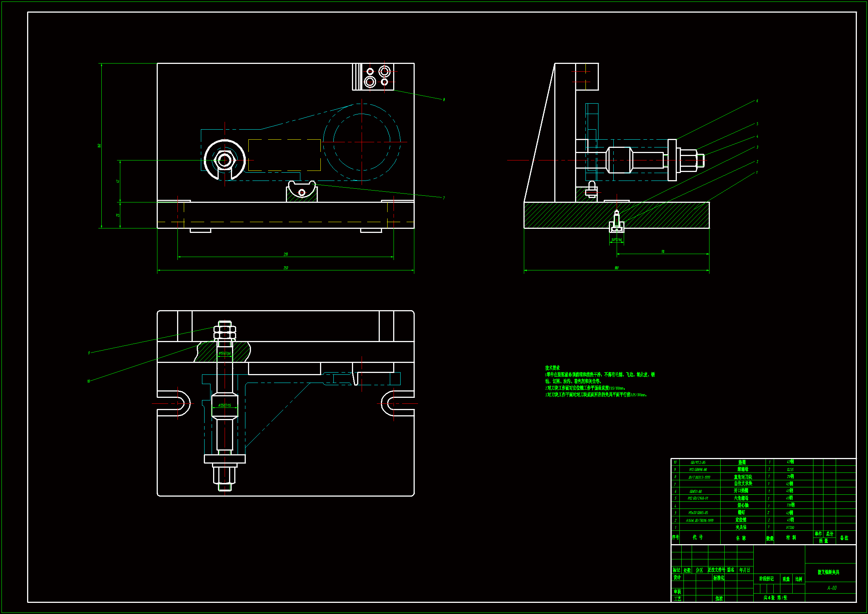868x614 pixels.
Task: Click balloon number 7 near support block
Action: click(x=444, y=198)
